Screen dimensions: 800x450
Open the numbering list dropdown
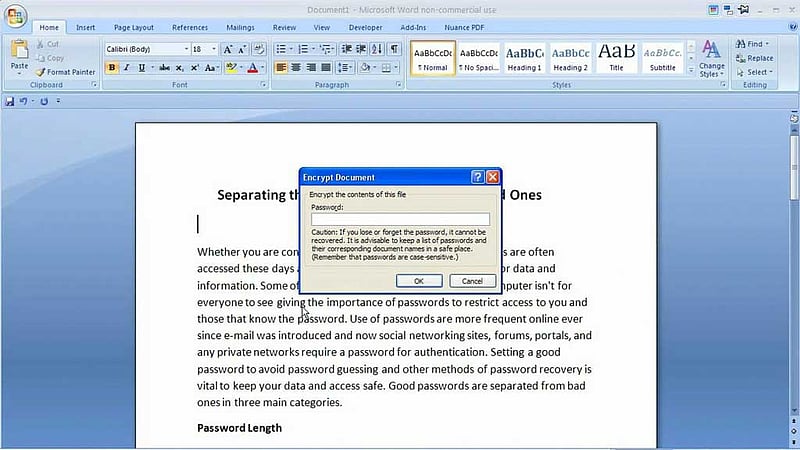pos(313,49)
